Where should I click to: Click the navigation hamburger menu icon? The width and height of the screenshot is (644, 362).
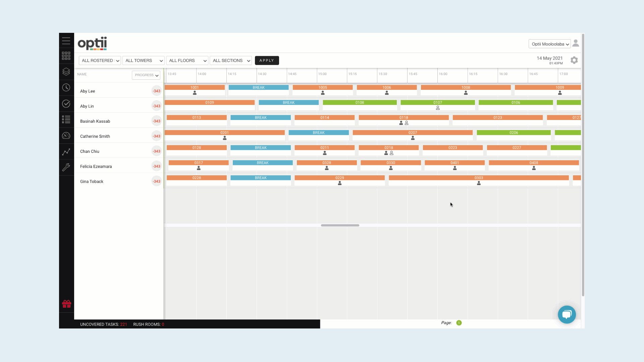click(66, 41)
